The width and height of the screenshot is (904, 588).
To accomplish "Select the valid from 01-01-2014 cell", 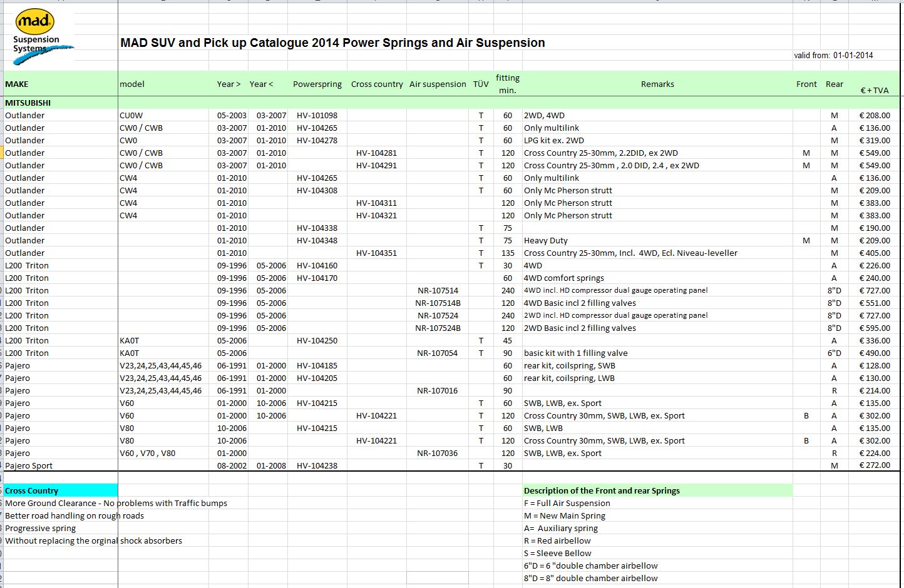I will (x=833, y=56).
